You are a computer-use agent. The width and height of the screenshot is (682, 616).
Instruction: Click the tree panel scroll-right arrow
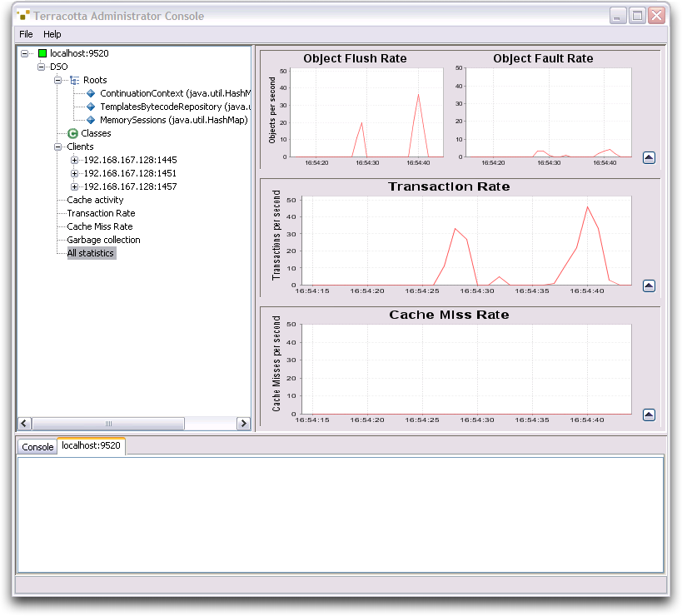tap(243, 424)
